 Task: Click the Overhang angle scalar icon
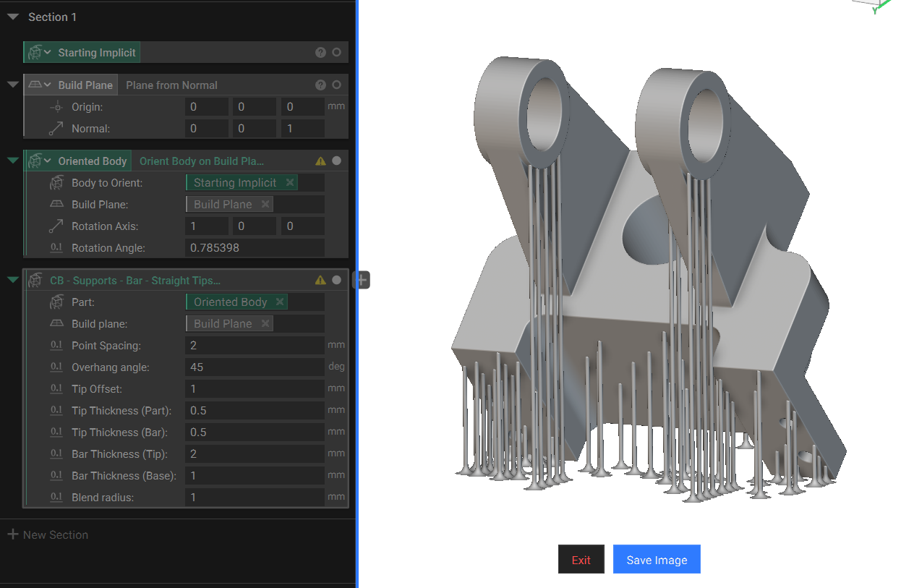point(56,367)
